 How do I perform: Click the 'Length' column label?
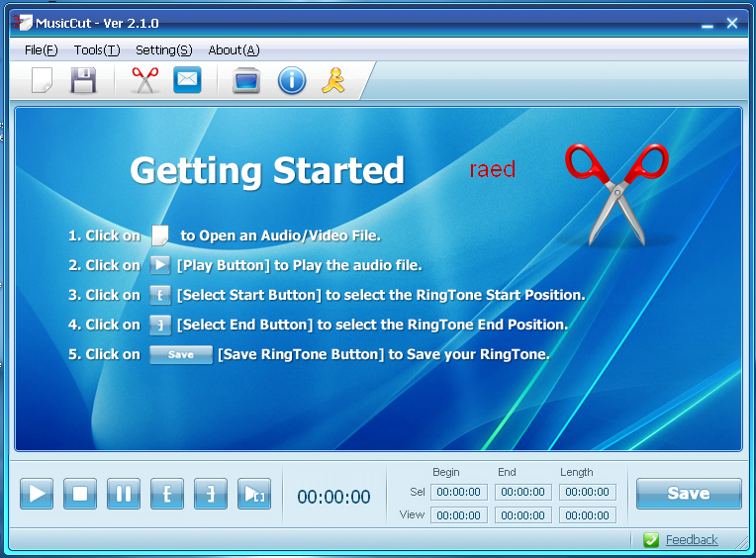pos(577,472)
